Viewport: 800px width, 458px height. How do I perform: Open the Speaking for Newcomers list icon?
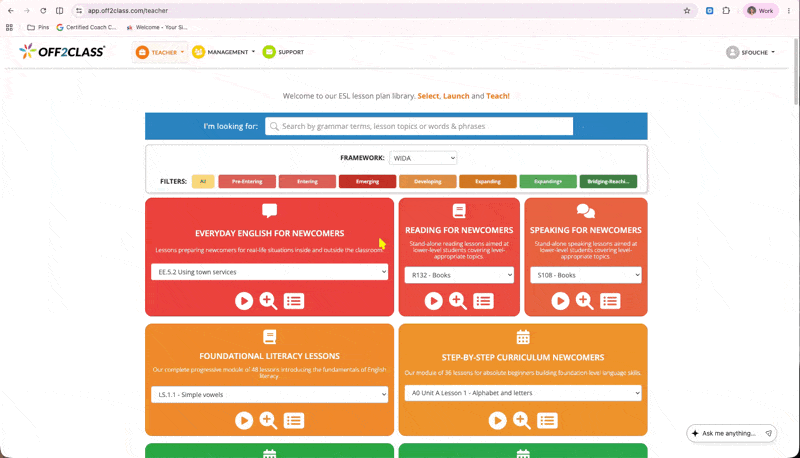(610, 301)
